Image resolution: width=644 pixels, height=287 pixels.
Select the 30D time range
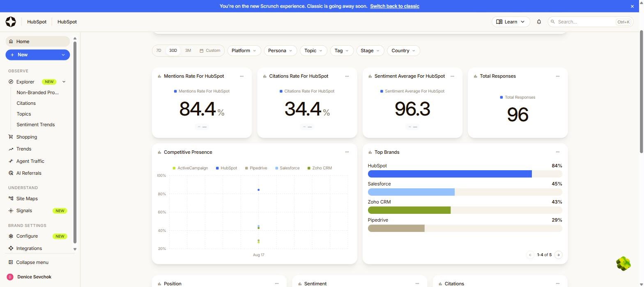pyautogui.click(x=173, y=51)
